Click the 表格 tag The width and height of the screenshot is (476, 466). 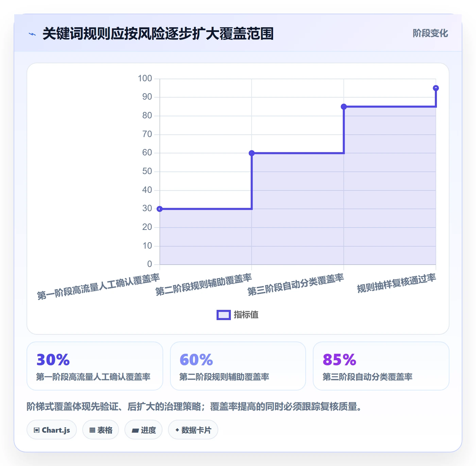coord(101,430)
